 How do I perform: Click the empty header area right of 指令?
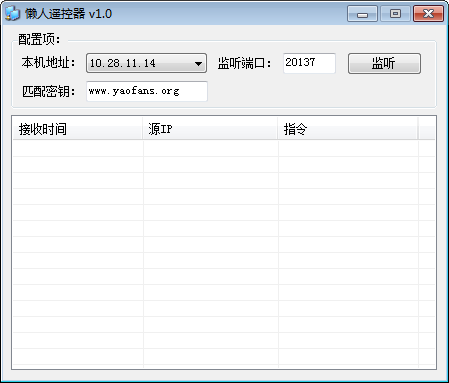[x=426, y=129]
